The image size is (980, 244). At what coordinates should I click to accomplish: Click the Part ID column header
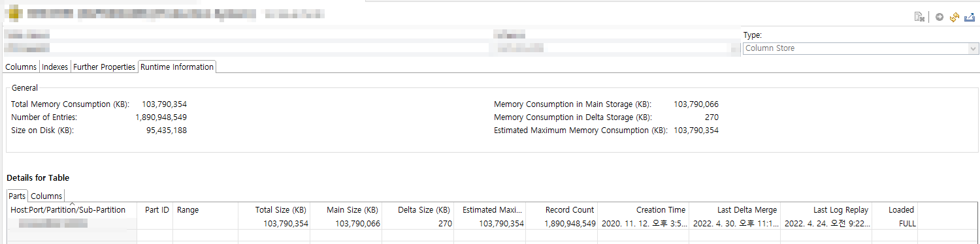coord(156,210)
